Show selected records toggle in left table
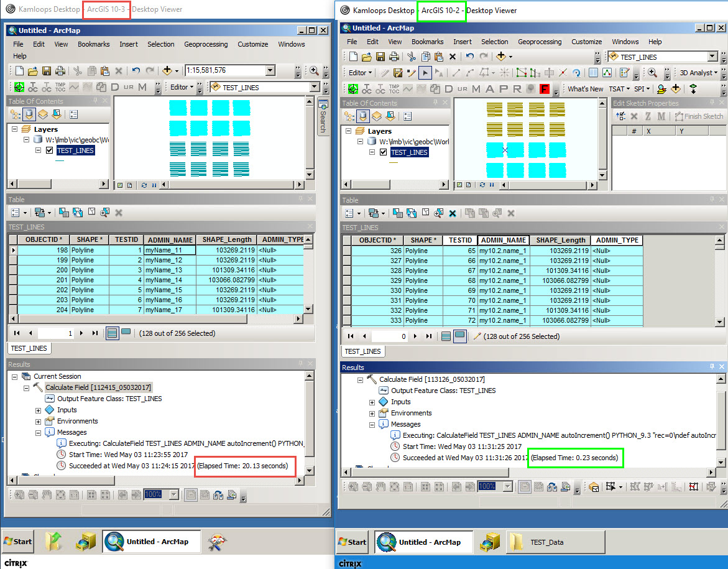Viewport: 728px width, 569px height. (x=126, y=332)
